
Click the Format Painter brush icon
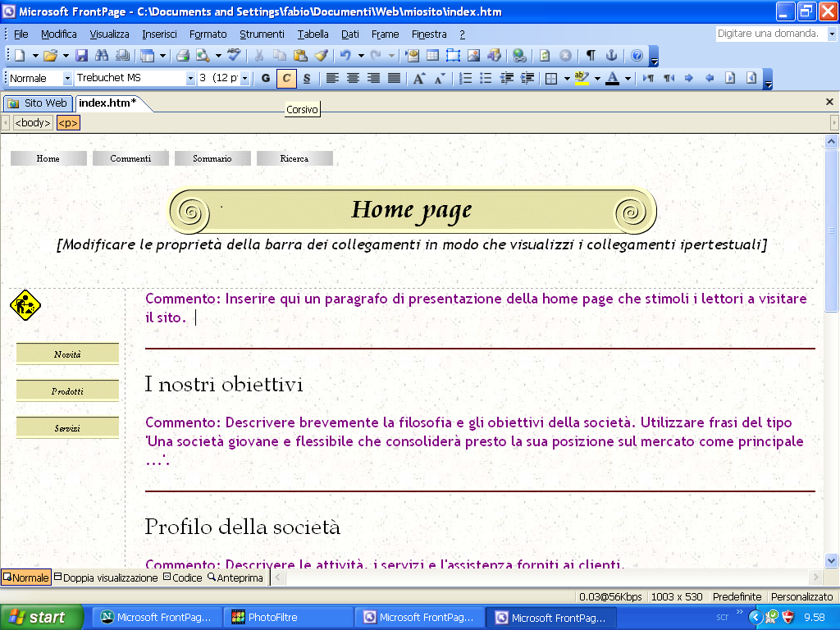coord(321,55)
